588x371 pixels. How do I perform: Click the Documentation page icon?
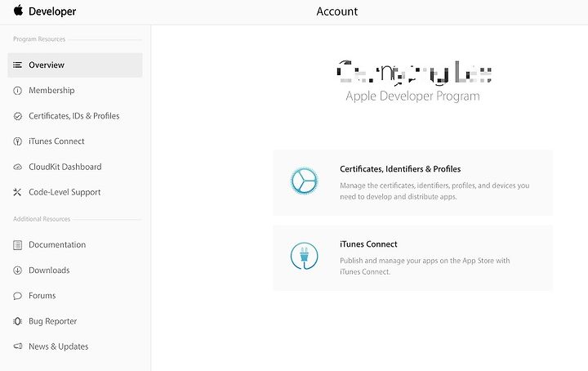pos(17,245)
